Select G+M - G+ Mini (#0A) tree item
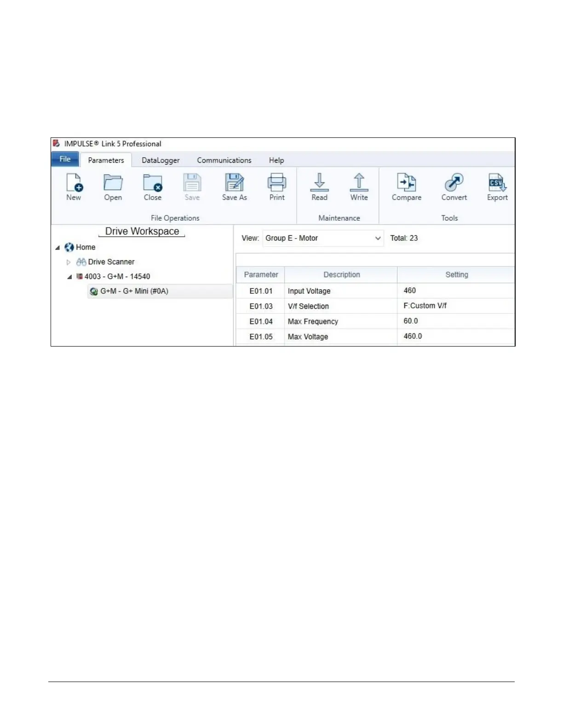The image size is (563, 728). pyautogui.click(x=134, y=291)
